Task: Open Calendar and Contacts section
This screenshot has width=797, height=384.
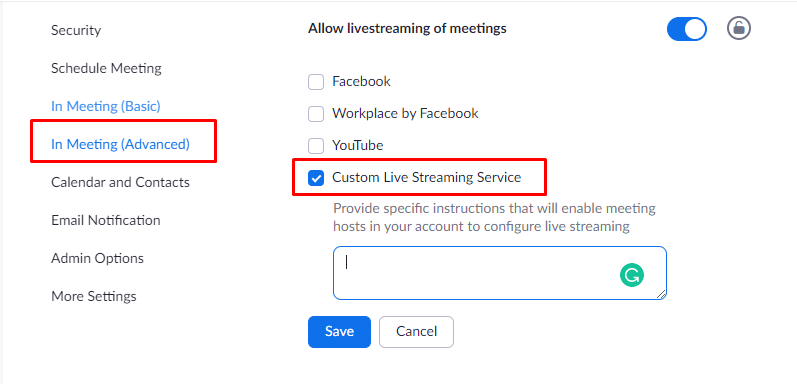Action: pyautogui.click(x=120, y=182)
